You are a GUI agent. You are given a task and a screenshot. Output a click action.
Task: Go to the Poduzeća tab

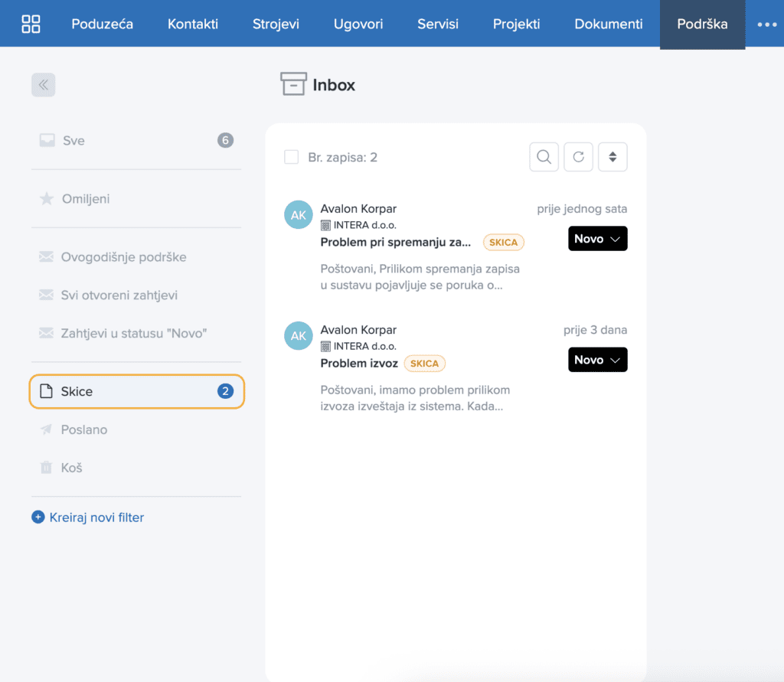[102, 24]
